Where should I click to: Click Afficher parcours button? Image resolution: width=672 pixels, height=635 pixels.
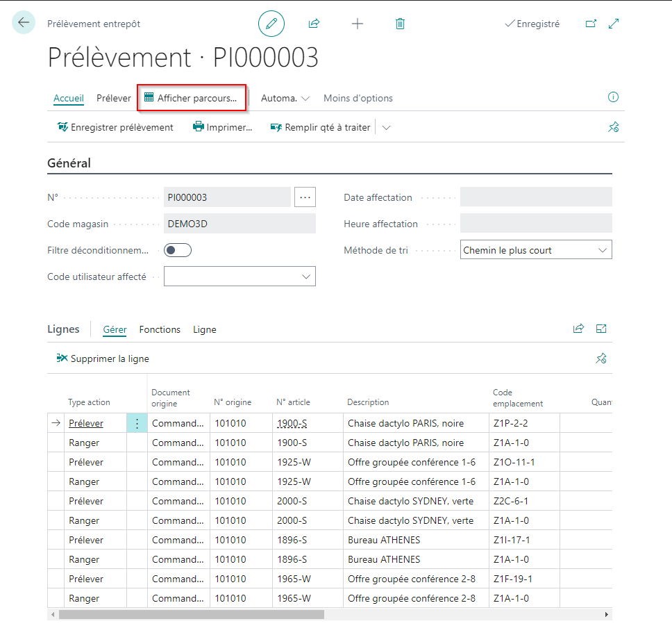(x=191, y=98)
